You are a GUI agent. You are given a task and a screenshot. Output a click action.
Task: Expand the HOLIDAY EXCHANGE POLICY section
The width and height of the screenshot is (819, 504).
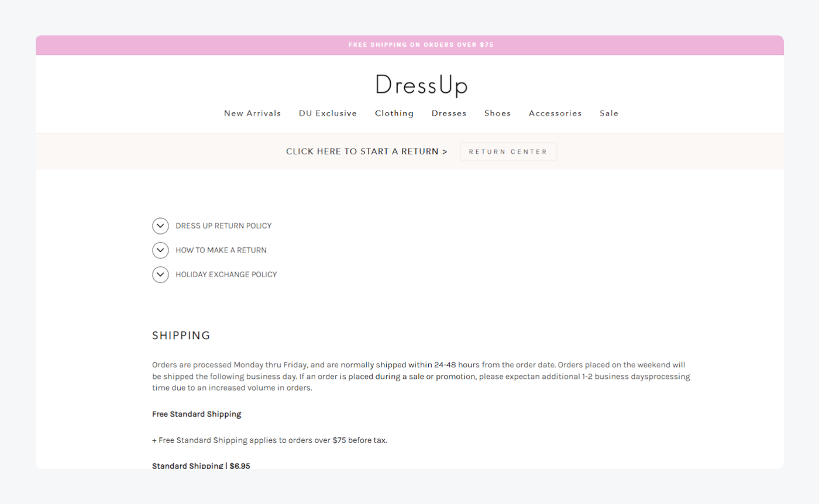coord(226,274)
